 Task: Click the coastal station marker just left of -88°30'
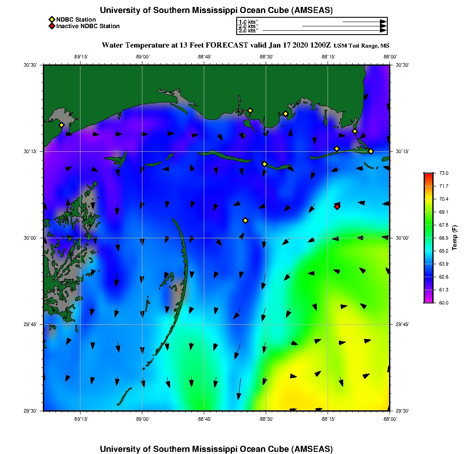tap(250, 111)
